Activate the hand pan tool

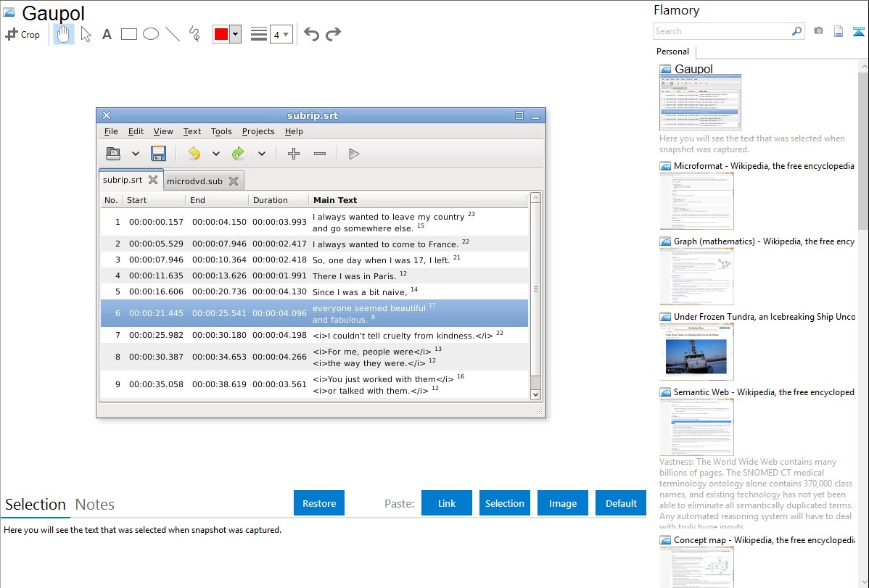63,34
